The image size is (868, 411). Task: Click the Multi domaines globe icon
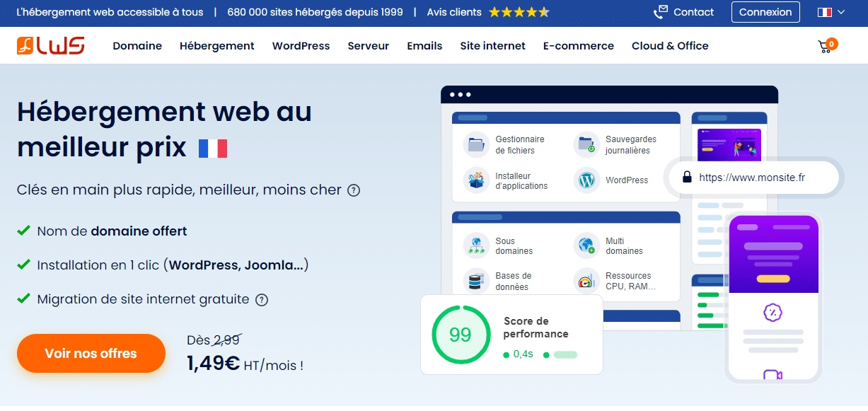click(x=586, y=245)
